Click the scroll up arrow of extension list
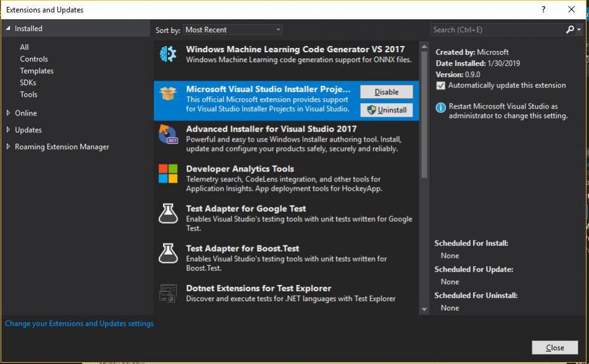The width and height of the screenshot is (589, 364). [424, 47]
